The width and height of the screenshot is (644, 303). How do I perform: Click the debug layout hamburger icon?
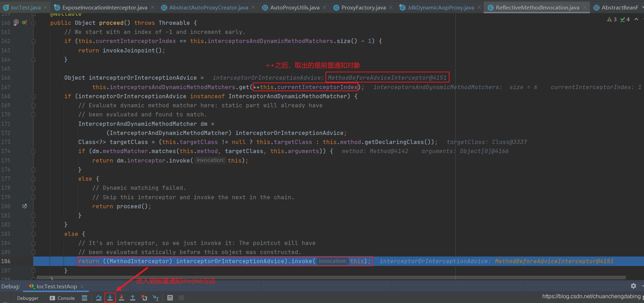pyautogui.click(x=85, y=298)
